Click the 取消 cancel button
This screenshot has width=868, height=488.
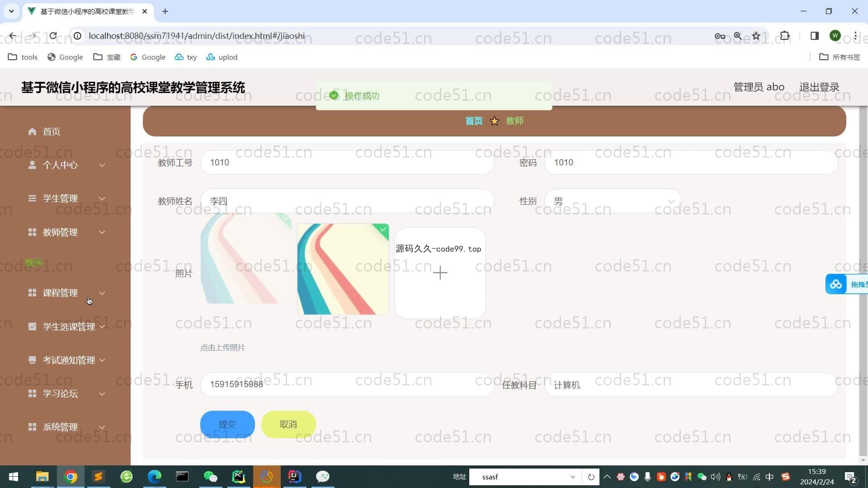[288, 424]
